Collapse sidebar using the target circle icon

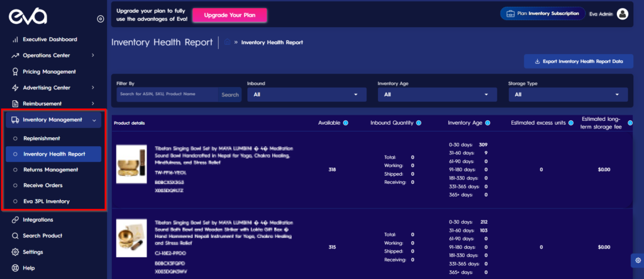point(101,19)
